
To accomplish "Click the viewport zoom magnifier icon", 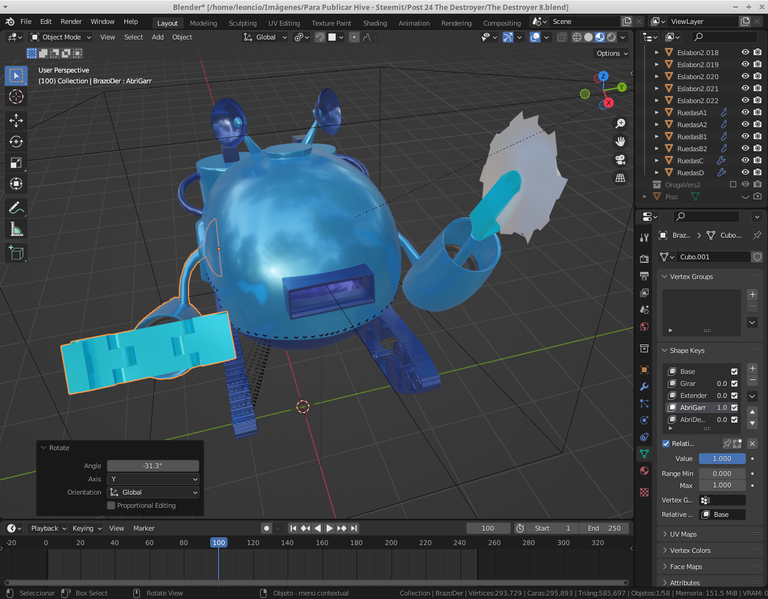I will [x=620, y=123].
